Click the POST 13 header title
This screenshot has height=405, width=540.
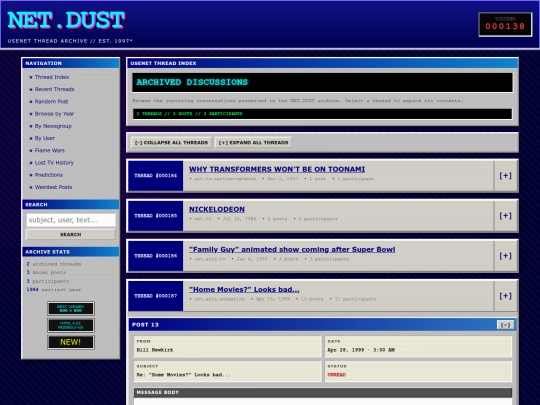(x=145, y=325)
